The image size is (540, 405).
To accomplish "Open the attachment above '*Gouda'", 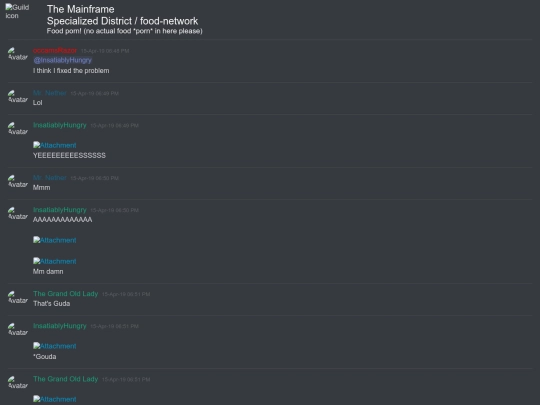I will click(55, 346).
